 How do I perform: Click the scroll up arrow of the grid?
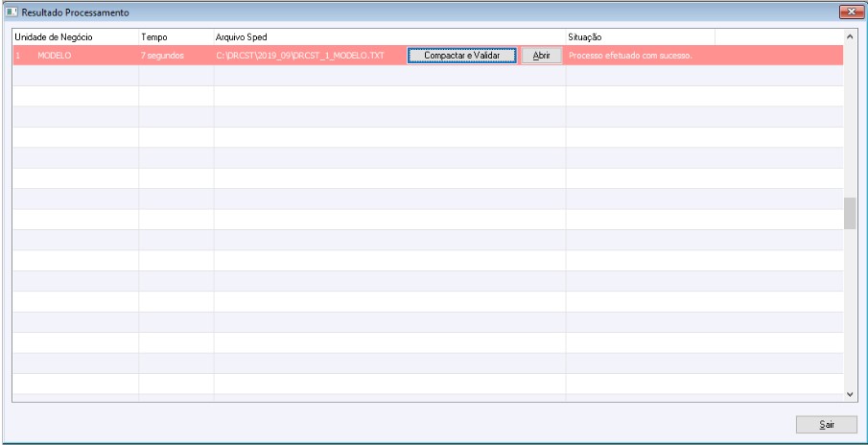[x=850, y=36]
